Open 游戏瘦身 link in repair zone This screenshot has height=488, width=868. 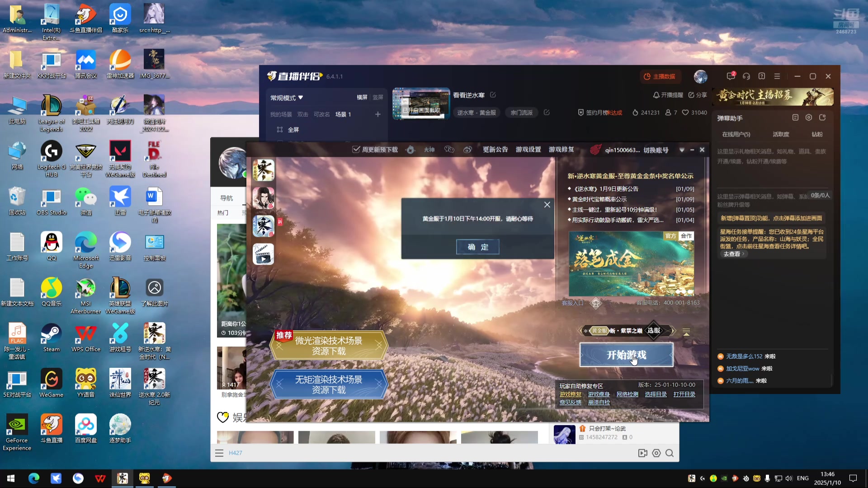(x=599, y=394)
